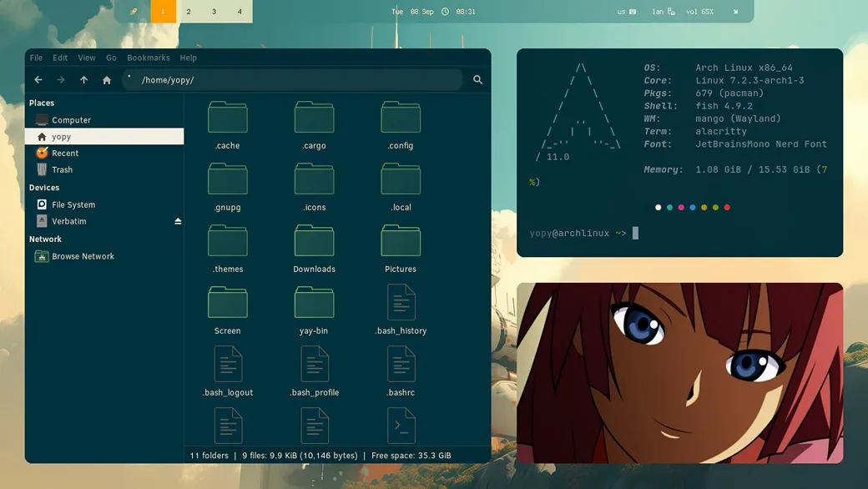
Task: Select the .icons folder
Action: point(314,187)
